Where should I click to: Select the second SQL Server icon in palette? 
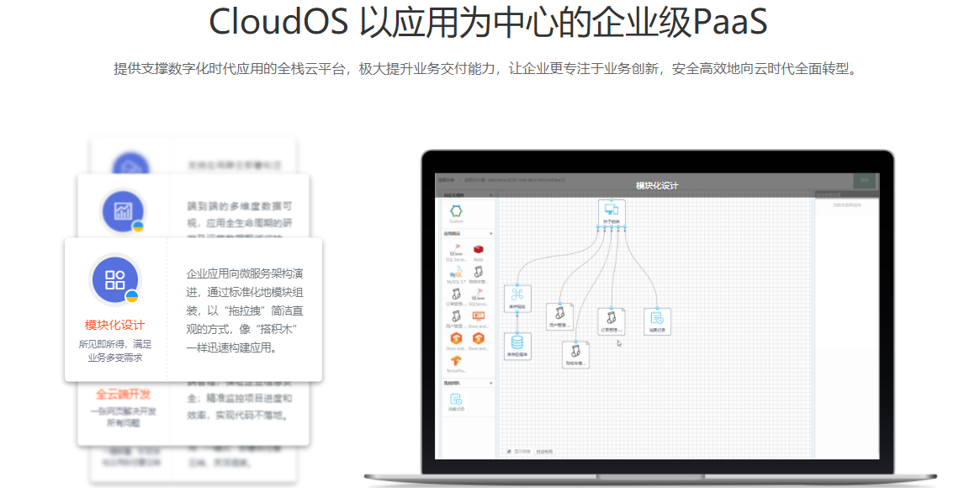pos(478,294)
